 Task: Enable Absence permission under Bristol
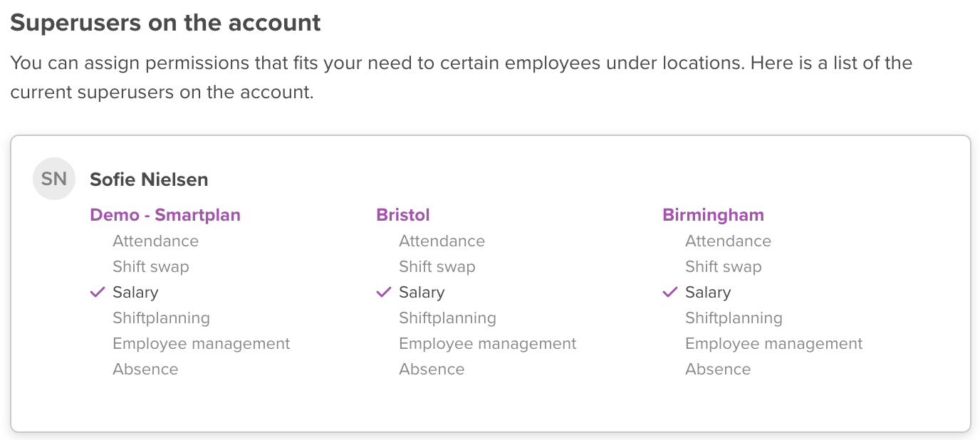tap(432, 370)
